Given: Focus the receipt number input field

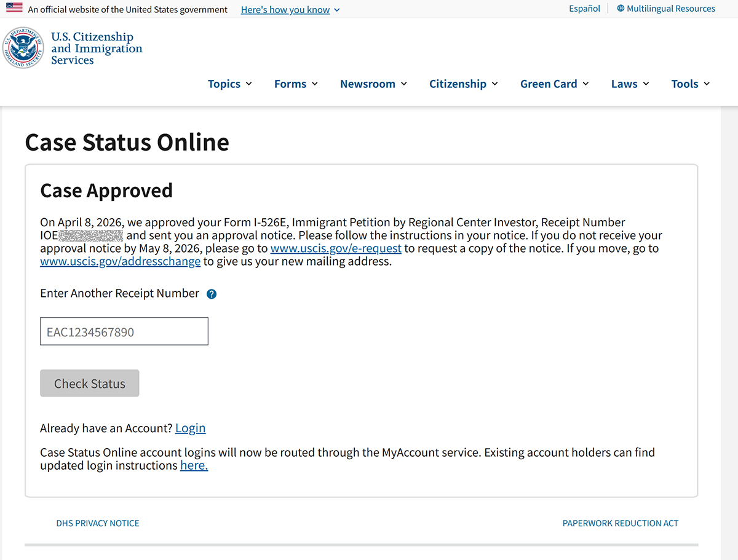Looking at the screenshot, I should click(124, 331).
